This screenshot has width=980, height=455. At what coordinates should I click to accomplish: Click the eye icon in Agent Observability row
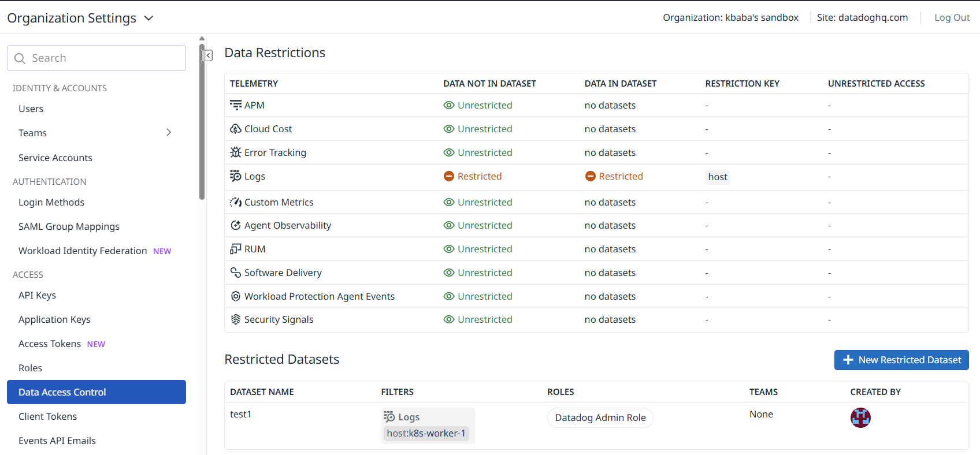[449, 225]
